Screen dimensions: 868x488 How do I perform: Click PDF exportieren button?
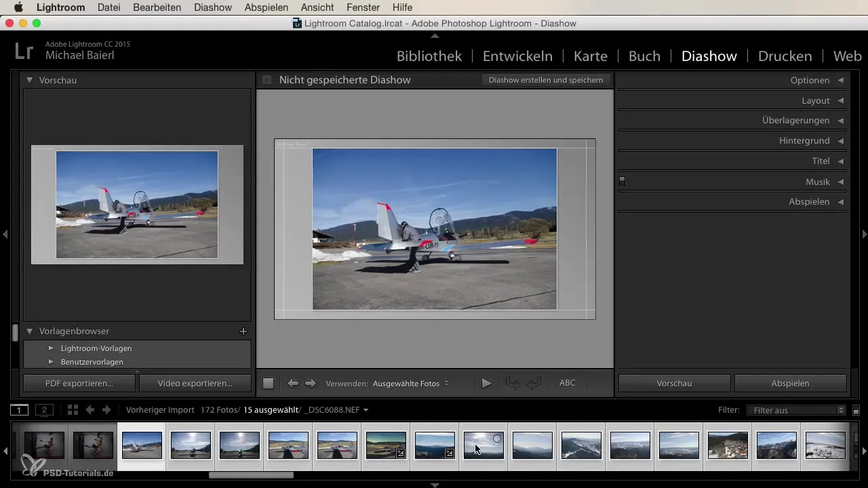pyautogui.click(x=79, y=383)
